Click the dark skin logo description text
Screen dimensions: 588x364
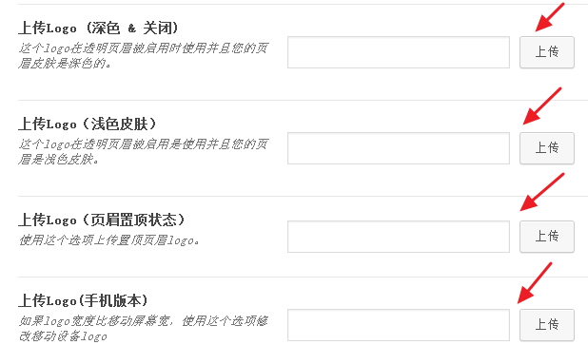(x=144, y=55)
